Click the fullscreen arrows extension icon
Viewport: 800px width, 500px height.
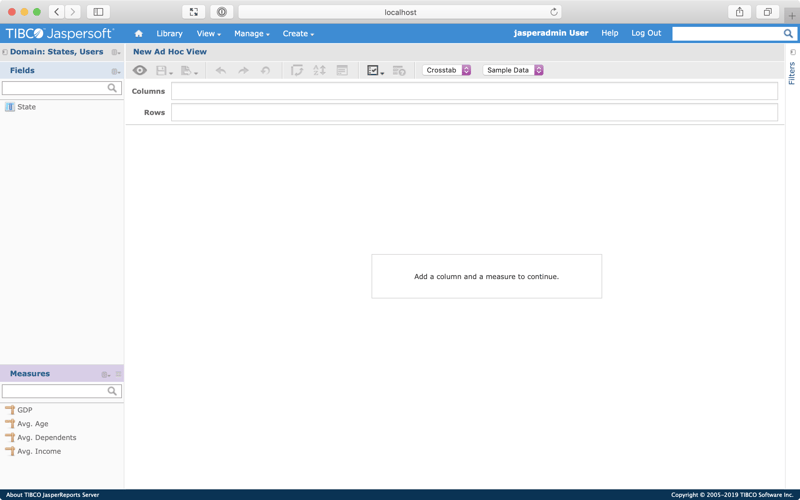pos(194,12)
